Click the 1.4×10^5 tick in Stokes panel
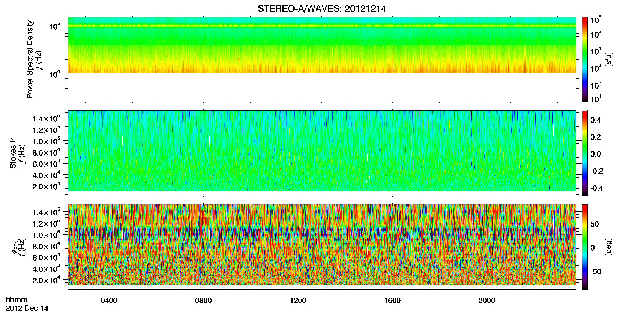This screenshot has height=332, width=644. [x=47, y=118]
